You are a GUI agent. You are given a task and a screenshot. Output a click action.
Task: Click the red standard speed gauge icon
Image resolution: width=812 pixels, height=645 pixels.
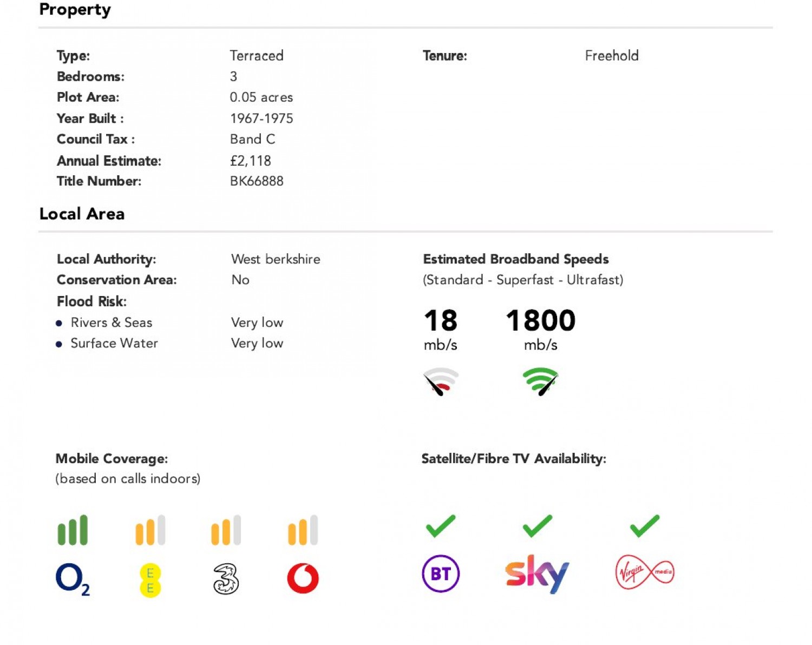point(441,381)
